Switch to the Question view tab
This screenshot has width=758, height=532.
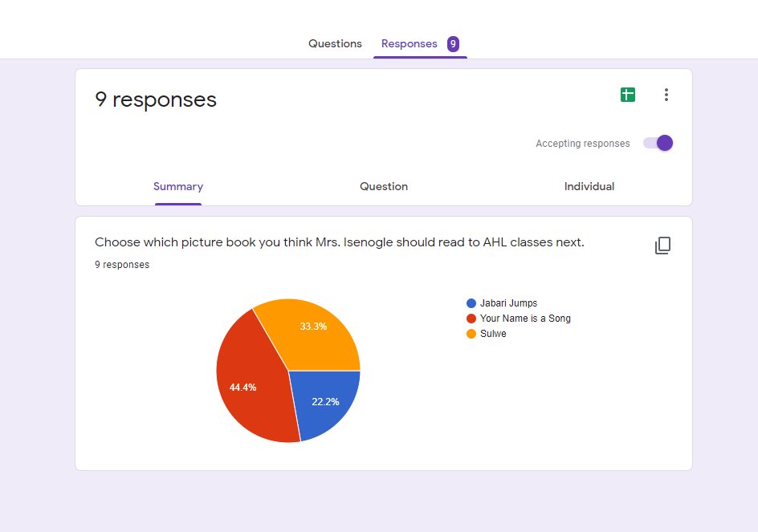(x=384, y=186)
